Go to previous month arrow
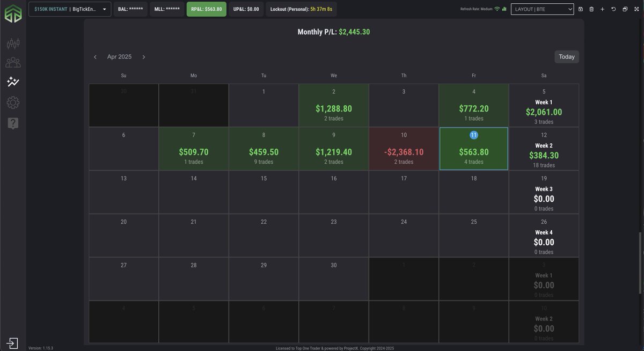The image size is (644, 351). [95, 57]
